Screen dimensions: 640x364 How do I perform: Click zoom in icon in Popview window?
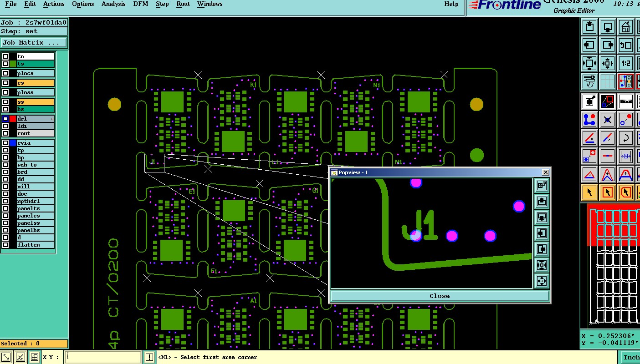click(x=542, y=265)
